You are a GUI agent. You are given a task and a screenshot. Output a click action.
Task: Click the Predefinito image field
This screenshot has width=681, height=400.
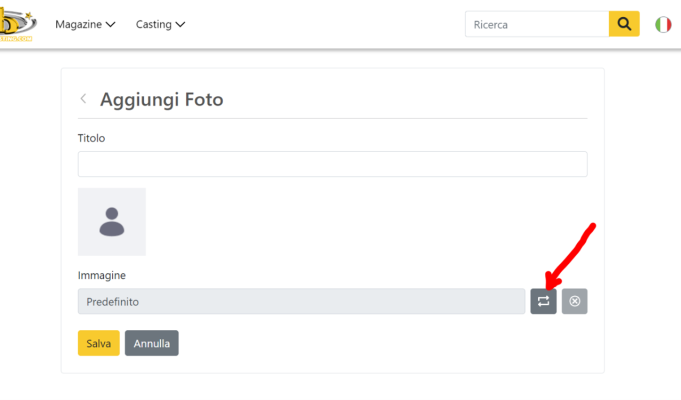click(301, 301)
